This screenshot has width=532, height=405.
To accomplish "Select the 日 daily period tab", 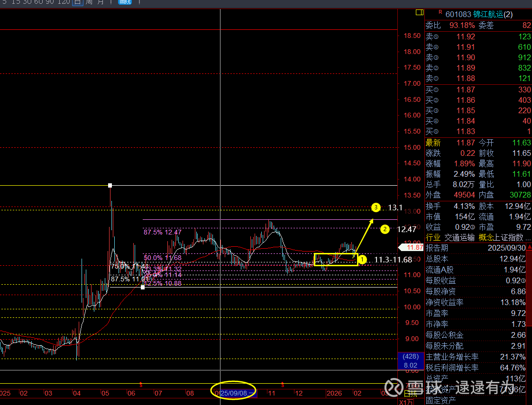I will (78, 2).
